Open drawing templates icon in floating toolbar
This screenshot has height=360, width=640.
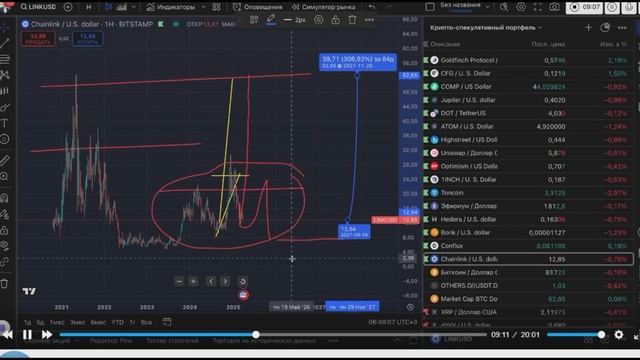click(254, 20)
